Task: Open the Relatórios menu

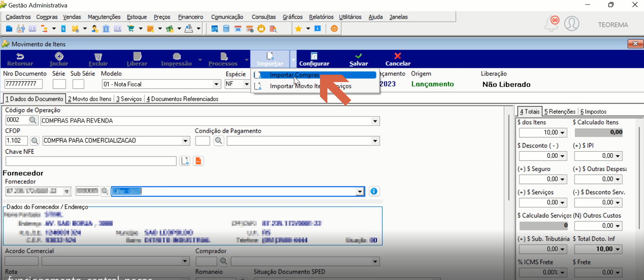Action: (x=321, y=17)
